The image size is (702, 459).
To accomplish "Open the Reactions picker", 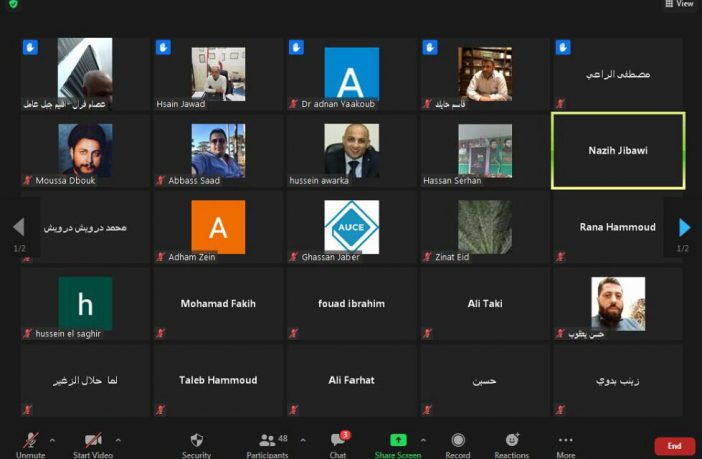I will 511,444.
